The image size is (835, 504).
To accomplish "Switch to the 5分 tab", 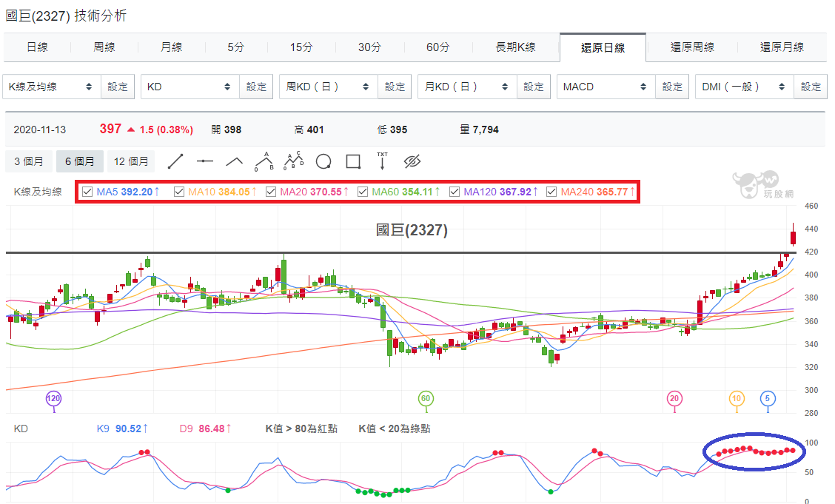I will coord(235,47).
